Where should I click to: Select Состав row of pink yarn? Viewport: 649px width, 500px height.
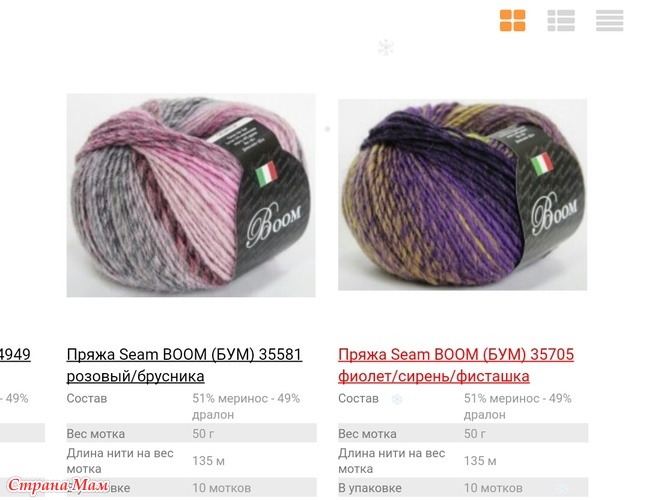pyautogui.click(x=192, y=406)
